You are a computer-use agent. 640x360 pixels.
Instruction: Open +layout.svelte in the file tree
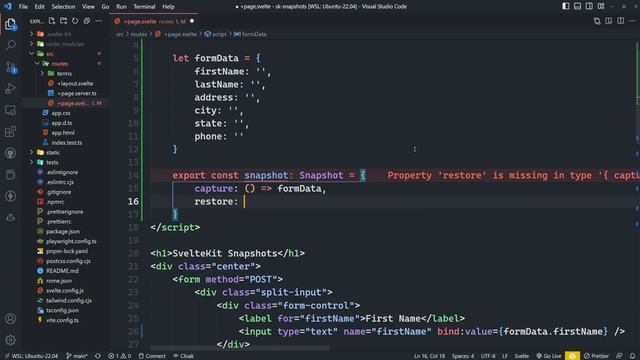pyautogui.click(x=75, y=83)
